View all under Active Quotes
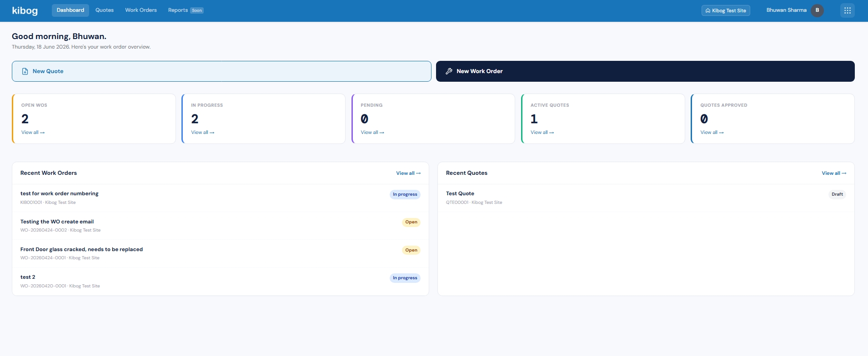 point(542,133)
